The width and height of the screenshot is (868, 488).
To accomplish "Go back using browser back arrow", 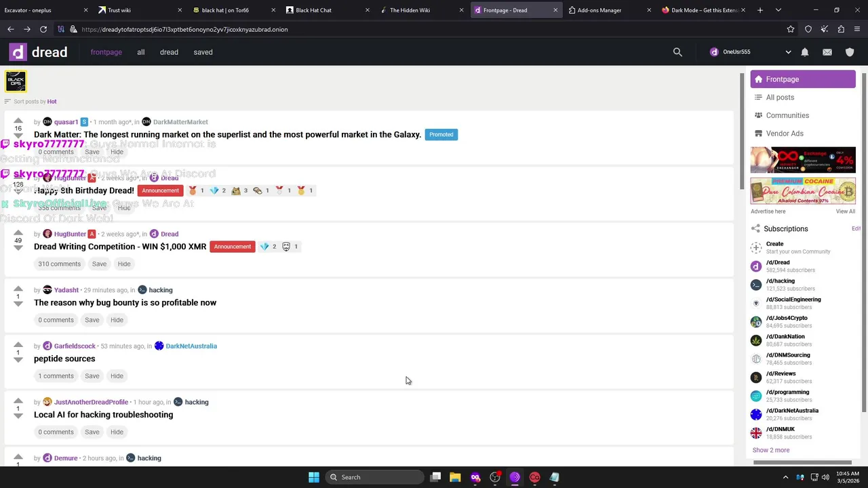I will click(x=11, y=29).
